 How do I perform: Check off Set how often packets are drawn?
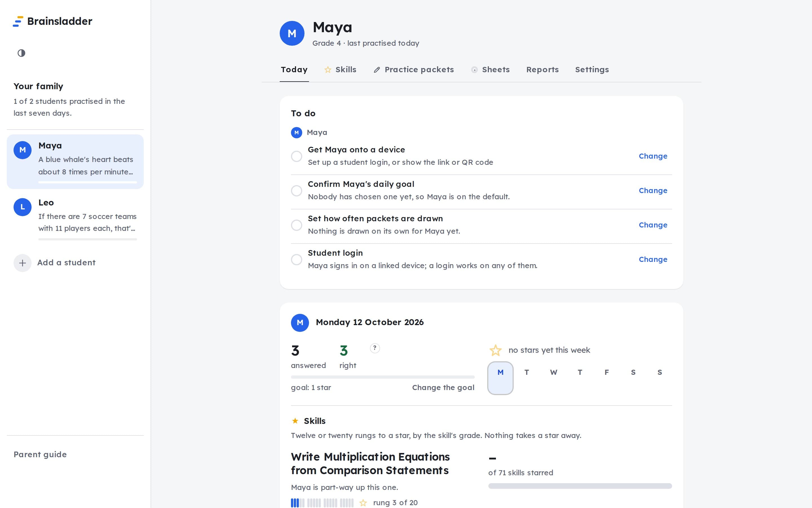pyautogui.click(x=296, y=225)
